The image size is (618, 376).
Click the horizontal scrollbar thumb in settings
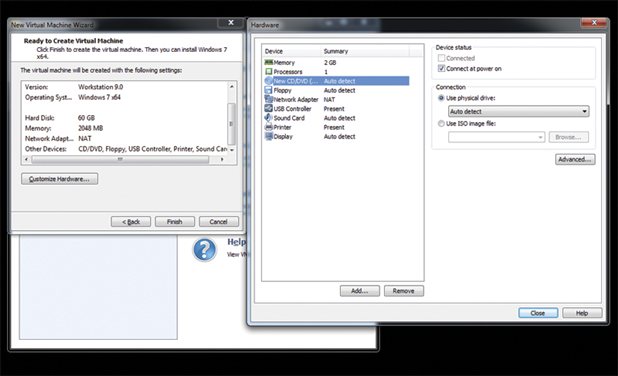(x=120, y=159)
